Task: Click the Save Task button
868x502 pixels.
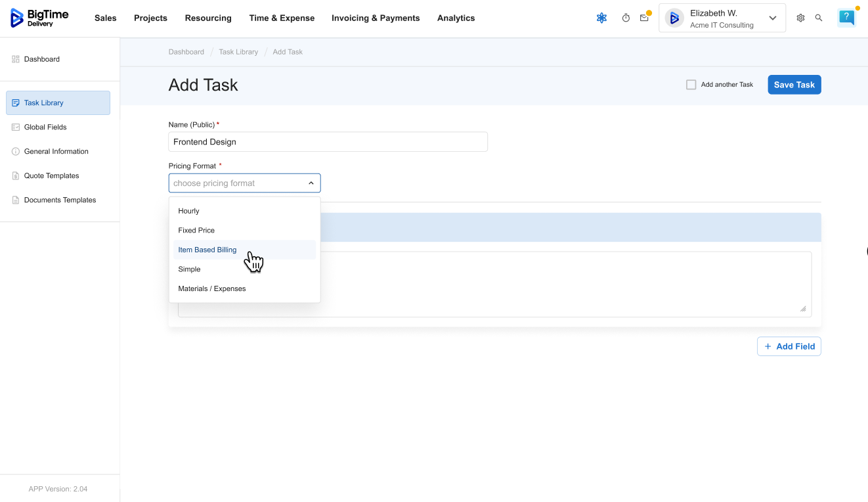Action: click(794, 85)
